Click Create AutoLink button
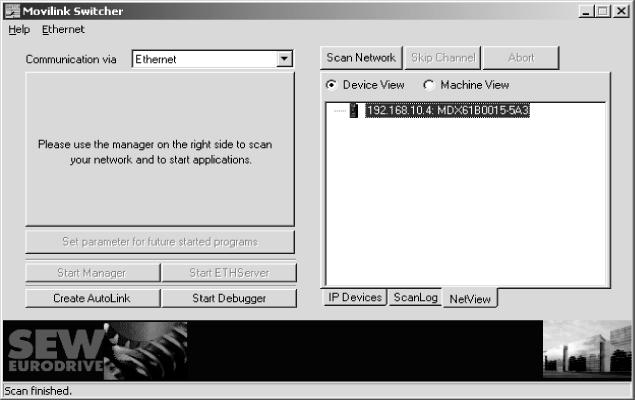This screenshot has width=635, height=400. pos(92,298)
